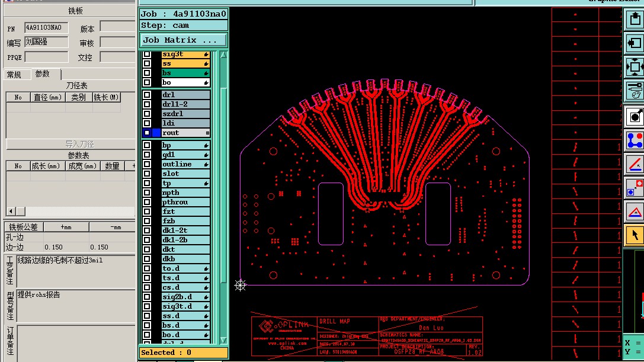The width and height of the screenshot is (644, 362).
Task: Select the drl1-2 layer name
Action: 185,104
